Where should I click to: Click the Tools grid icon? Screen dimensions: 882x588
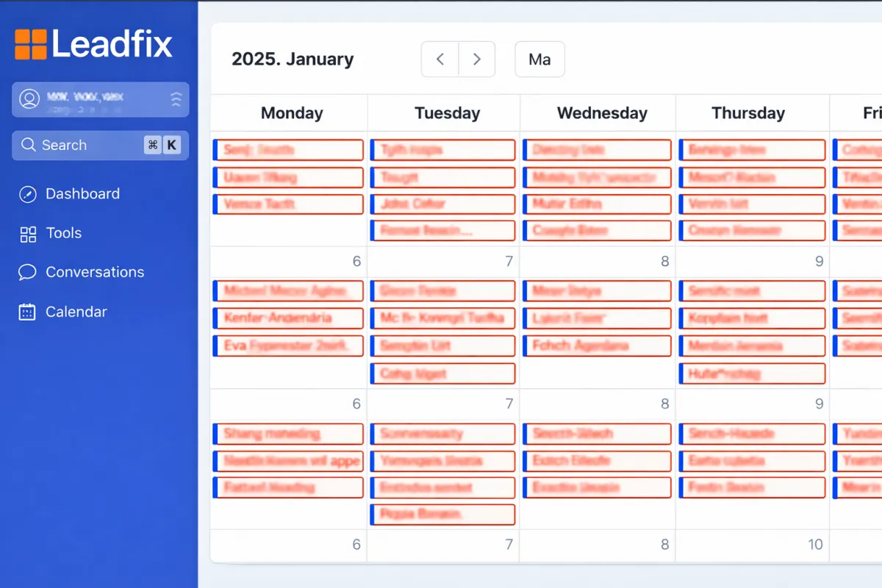(28, 234)
